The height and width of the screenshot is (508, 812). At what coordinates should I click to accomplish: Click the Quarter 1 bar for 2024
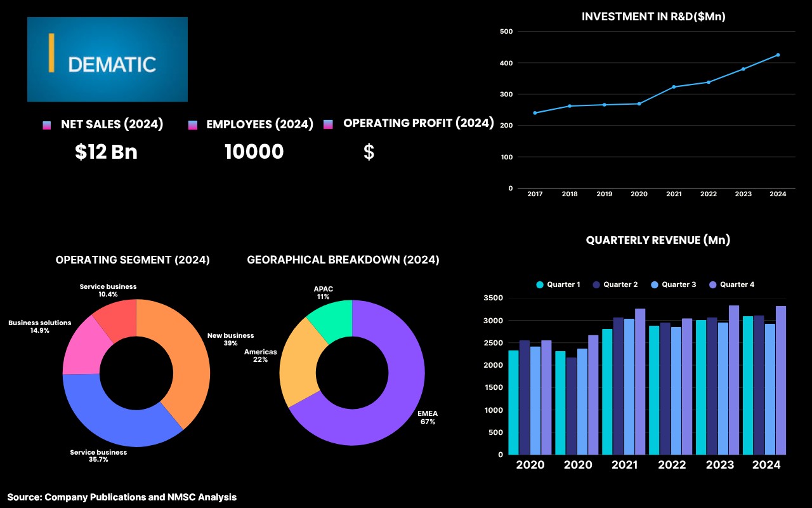[x=748, y=385]
